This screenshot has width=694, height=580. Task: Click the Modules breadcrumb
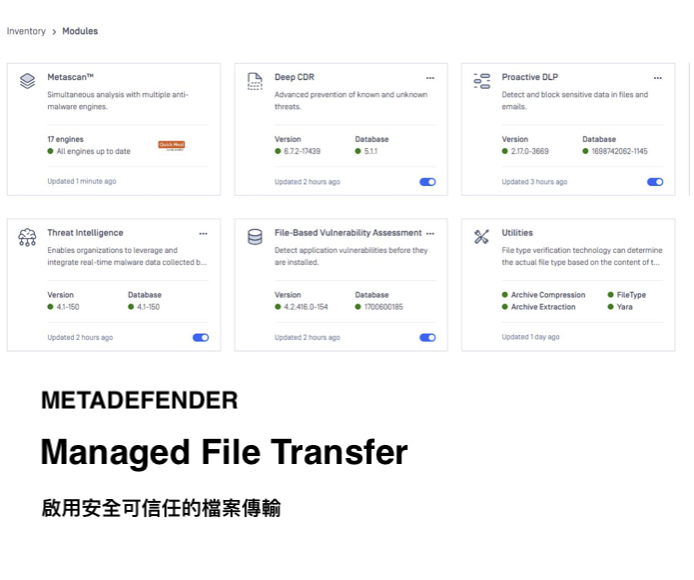pyautogui.click(x=80, y=31)
